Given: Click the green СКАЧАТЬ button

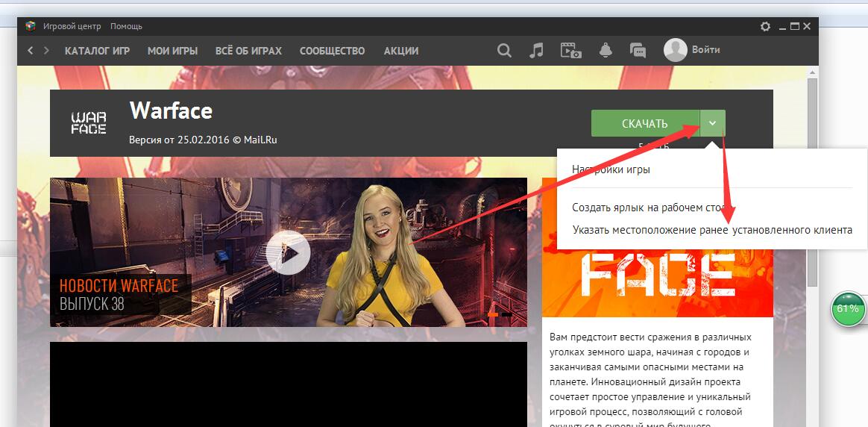Looking at the screenshot, I should click(646, 123).
